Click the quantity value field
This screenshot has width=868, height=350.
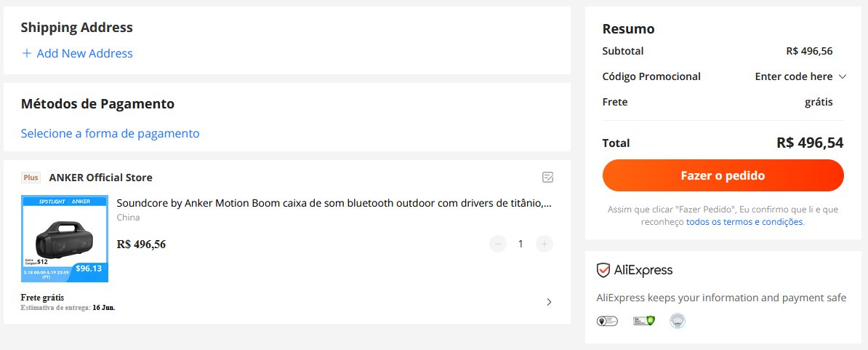[x=521, y=244]
